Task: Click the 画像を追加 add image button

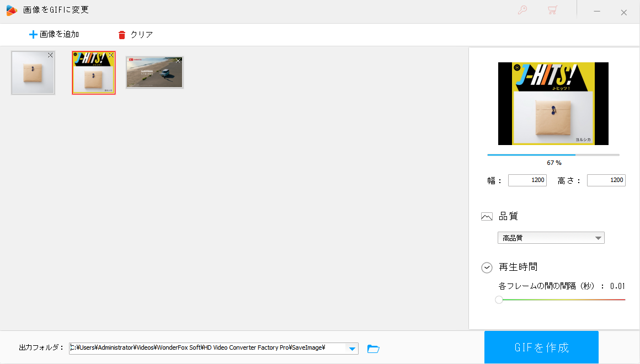Action: pos(54,34)
